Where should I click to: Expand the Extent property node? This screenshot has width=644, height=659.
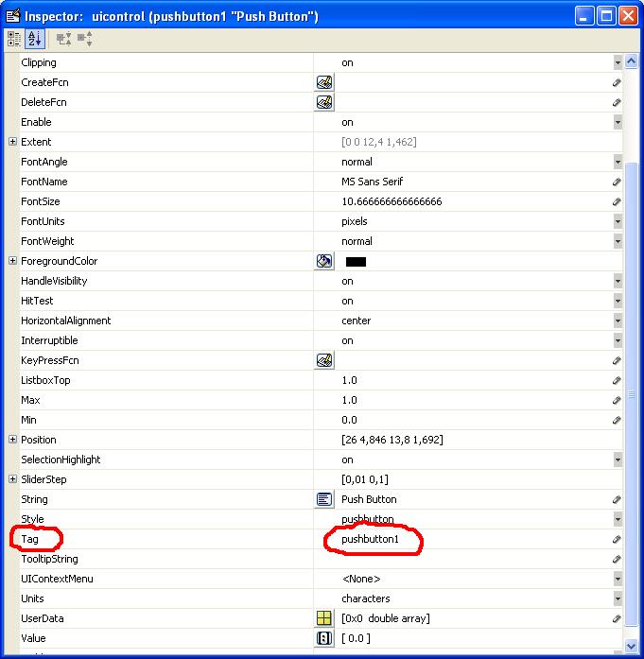[12, 142]
